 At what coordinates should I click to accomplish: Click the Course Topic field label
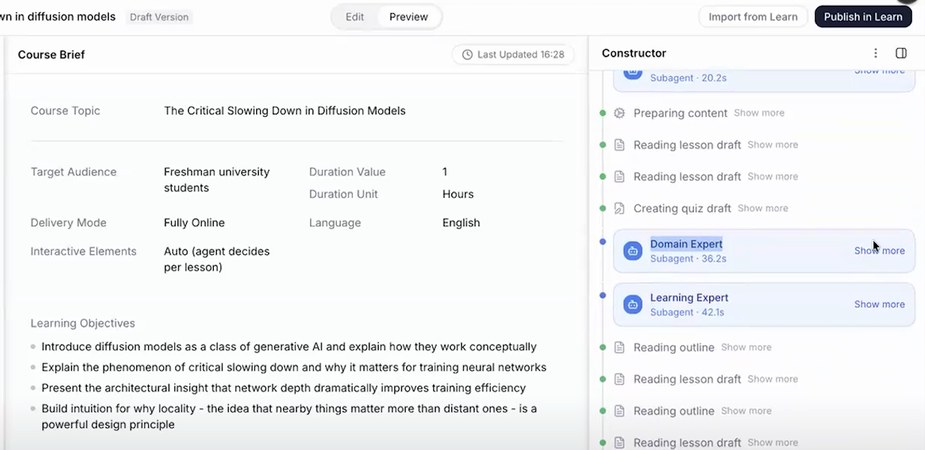65,111
